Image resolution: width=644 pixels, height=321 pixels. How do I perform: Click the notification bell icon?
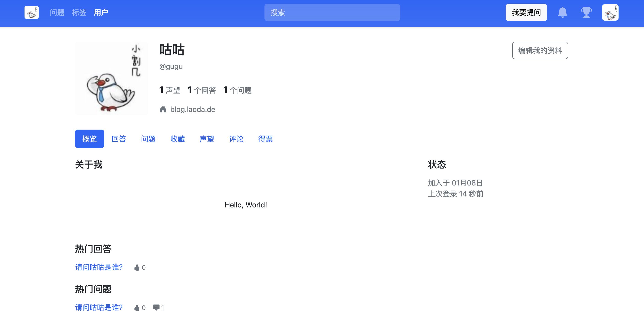click(562, 13)
